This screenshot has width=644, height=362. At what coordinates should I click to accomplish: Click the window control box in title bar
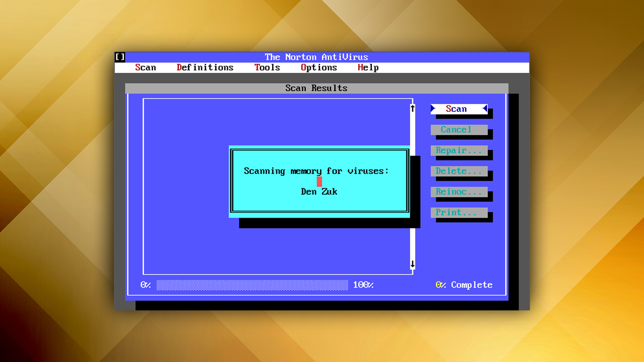tap(120, 57)
